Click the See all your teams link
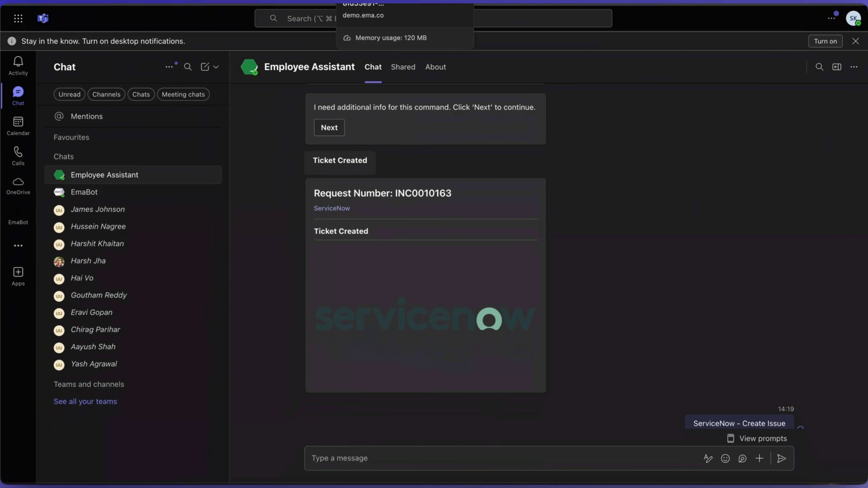Viewport: 868px width, 488px height. 85,401
